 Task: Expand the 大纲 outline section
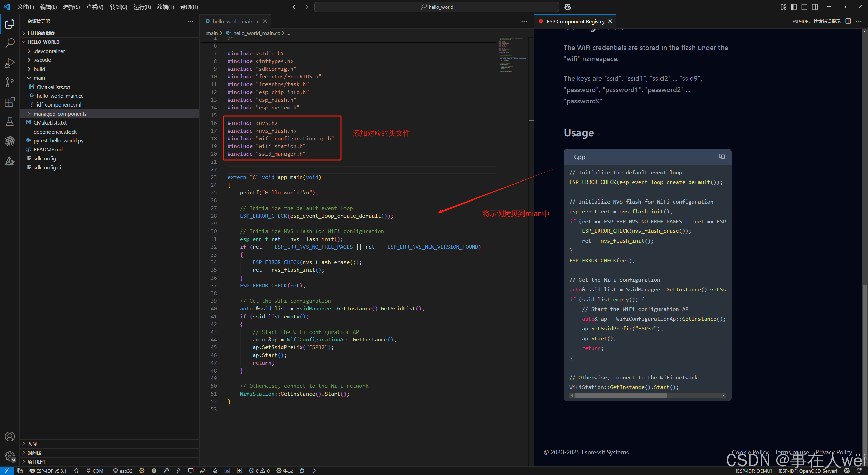pos(32,444)
